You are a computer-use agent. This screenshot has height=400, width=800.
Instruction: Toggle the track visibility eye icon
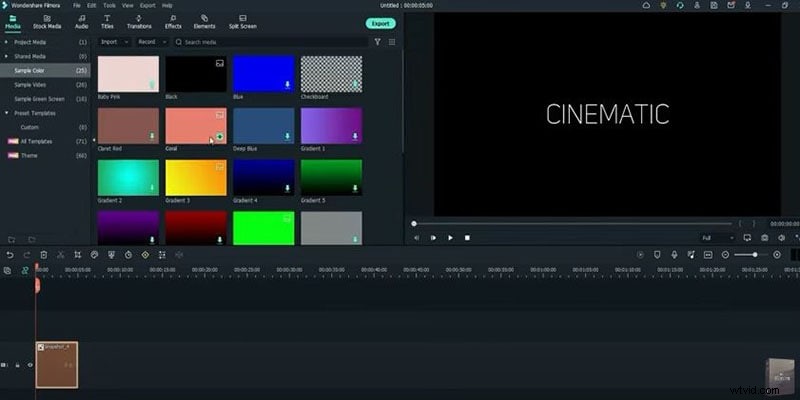[30, 366]
